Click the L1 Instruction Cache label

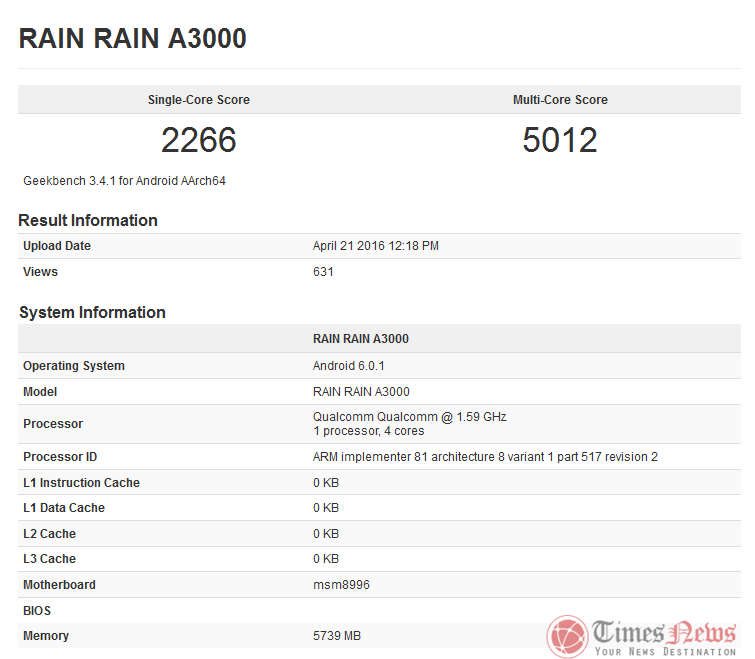coord(81,483)
